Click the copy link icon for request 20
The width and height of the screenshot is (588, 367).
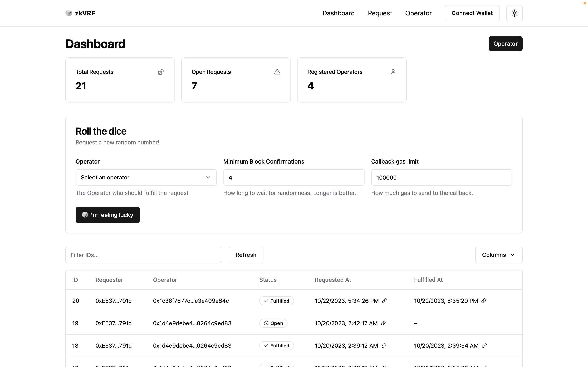tap(385, 301)
